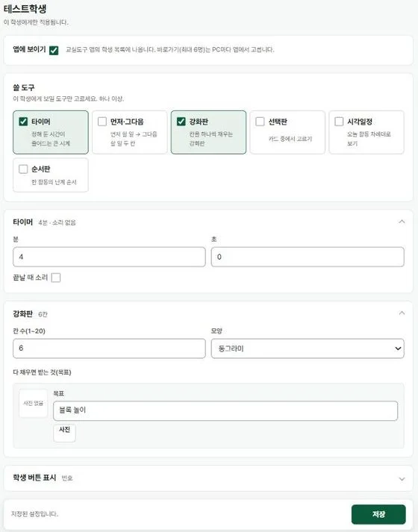Click the 카드 중에서 고르기 description

[x=290, y=139]
